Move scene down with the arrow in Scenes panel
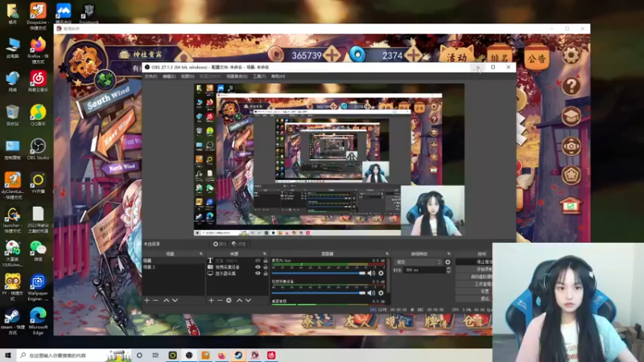644x362 pixels. click(175, 300)
